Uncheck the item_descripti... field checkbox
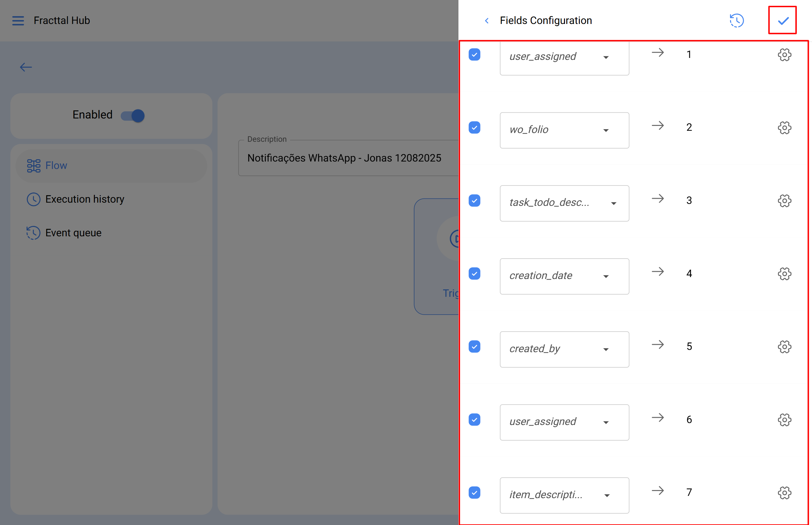Screen dimensions: 812x525 474,493
